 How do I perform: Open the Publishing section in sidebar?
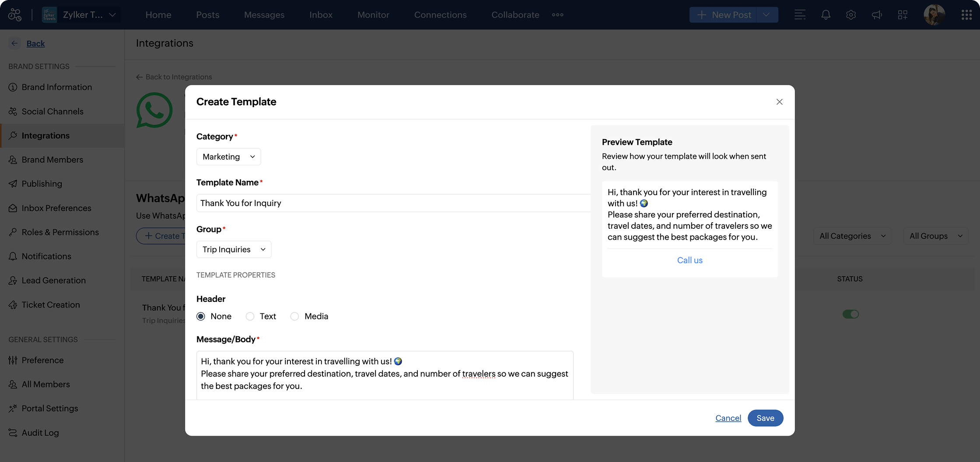click(41, 184)
